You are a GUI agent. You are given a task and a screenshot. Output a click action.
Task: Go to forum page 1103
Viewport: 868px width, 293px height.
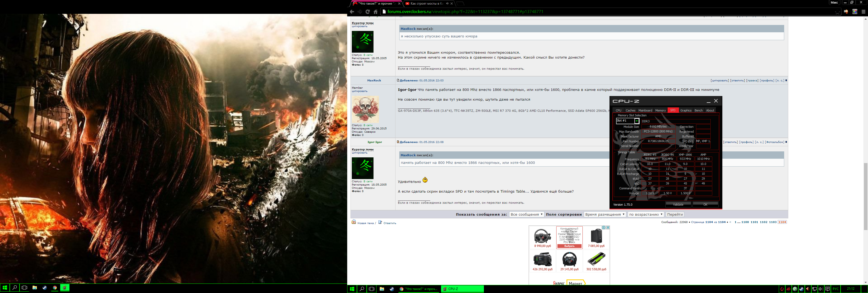[x=773, y=222]
